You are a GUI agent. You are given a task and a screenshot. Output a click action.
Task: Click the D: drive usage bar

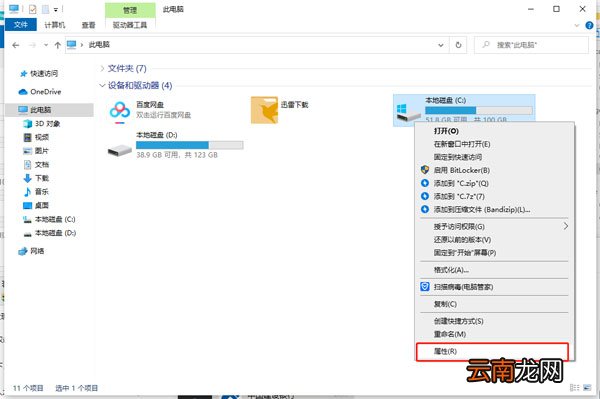[x=189, y=145]
